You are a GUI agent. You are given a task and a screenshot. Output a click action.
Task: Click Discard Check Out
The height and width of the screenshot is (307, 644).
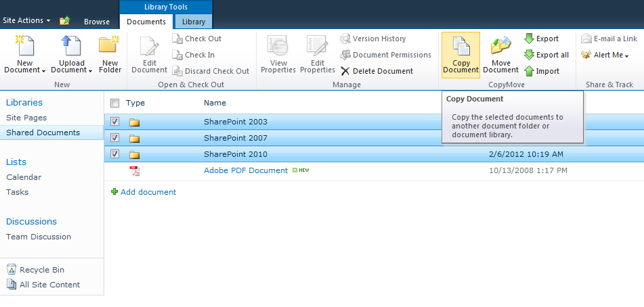point(211,71)
